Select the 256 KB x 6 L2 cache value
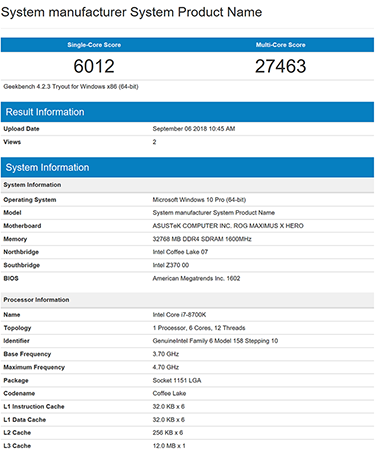The image size is (375, 457). 168,433
